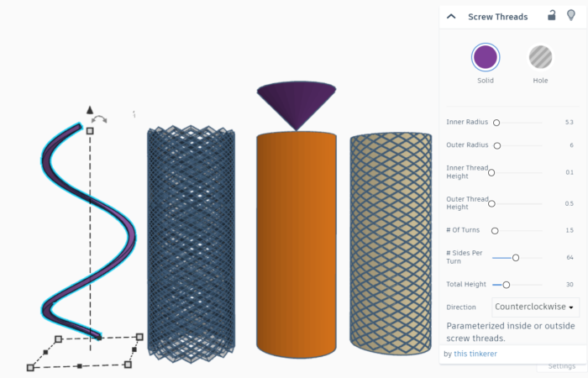The height and width of the screenshot is (378, 588).
Task: Click the front-left corner resize handle of selection
Action: click(30, 368)
